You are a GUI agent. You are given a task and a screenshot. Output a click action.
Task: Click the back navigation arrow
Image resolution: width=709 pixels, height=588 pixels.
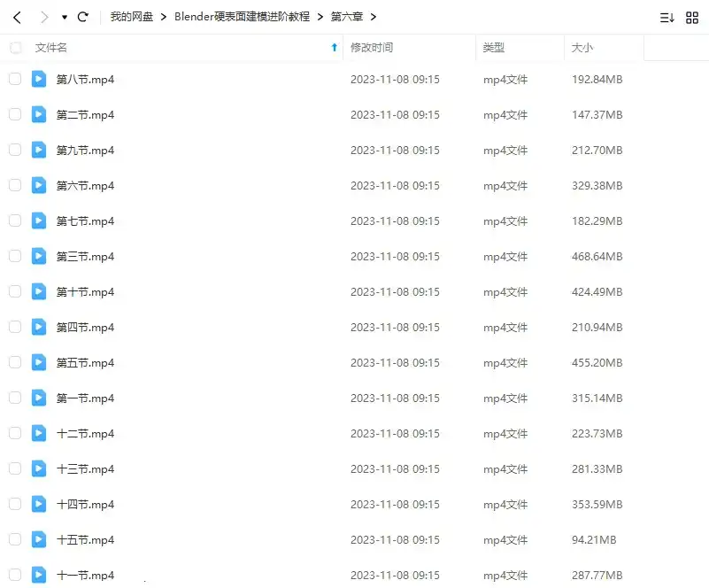pos(17,17)
